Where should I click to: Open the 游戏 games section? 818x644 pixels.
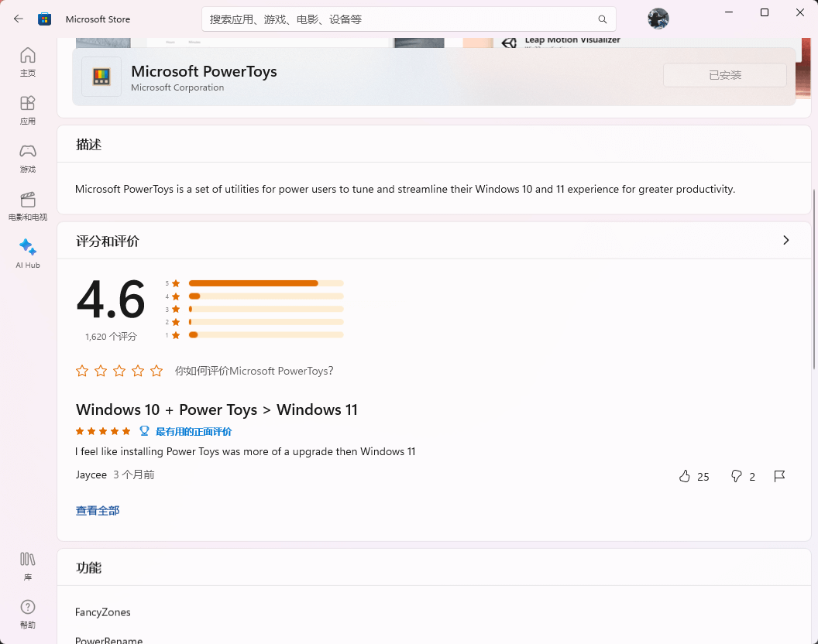27,157
